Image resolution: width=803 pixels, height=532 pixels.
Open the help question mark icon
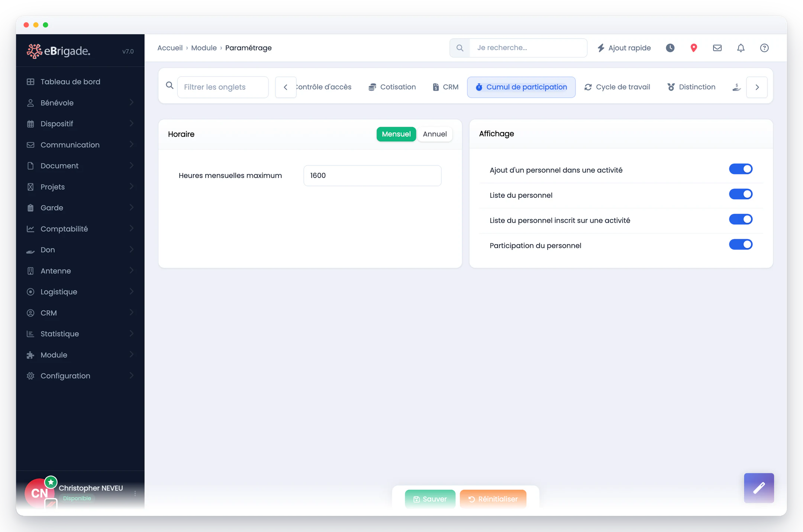click(764, 48)
